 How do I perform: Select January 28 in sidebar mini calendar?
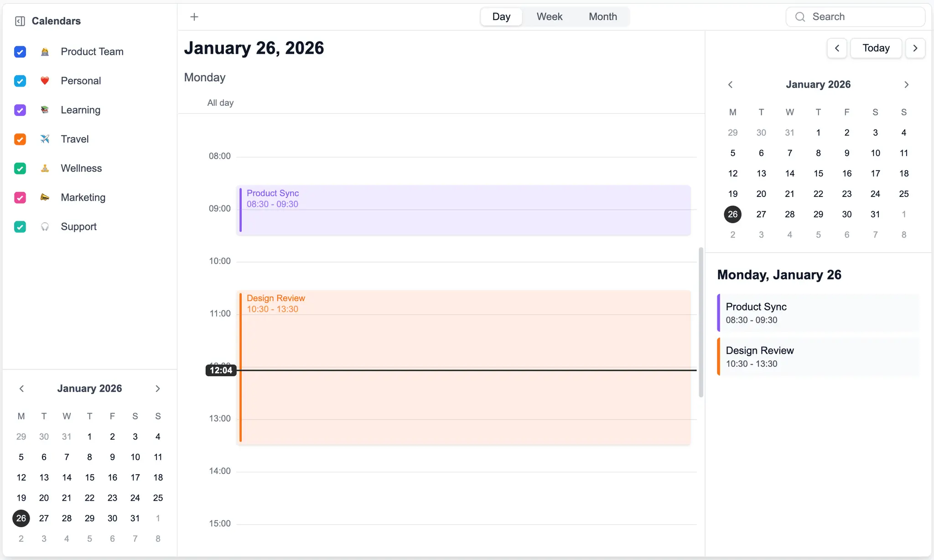coord(67,519)
